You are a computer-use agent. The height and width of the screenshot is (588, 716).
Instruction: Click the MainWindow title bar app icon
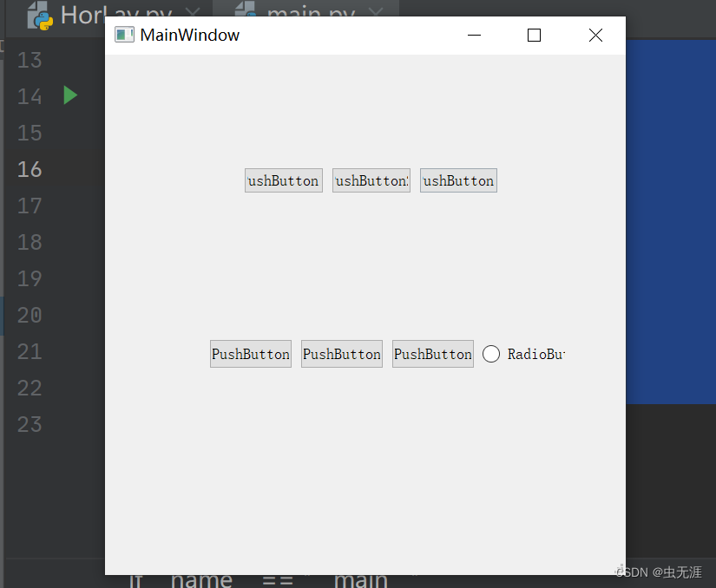[124, 36]
